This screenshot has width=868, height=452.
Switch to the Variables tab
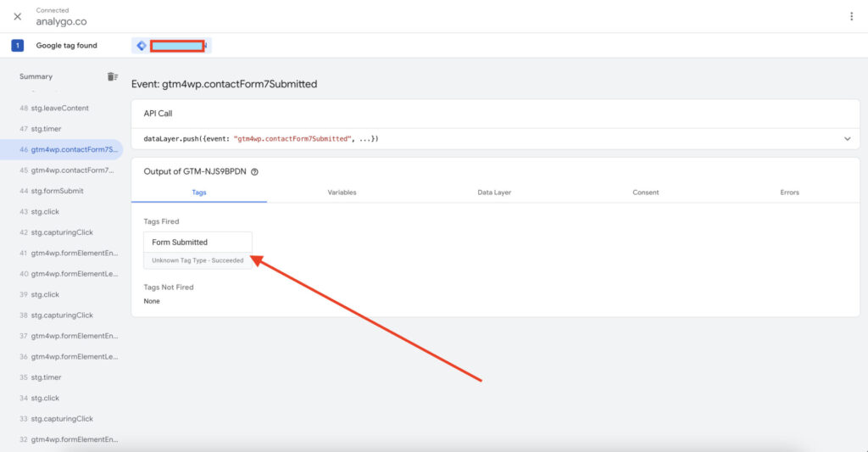click(x=342, y=193)
